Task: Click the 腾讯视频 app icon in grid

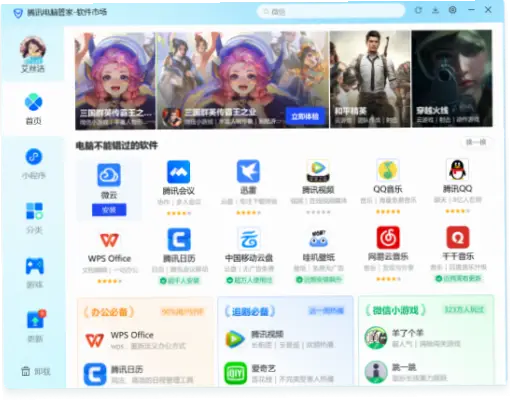Action: coord(318,171)
